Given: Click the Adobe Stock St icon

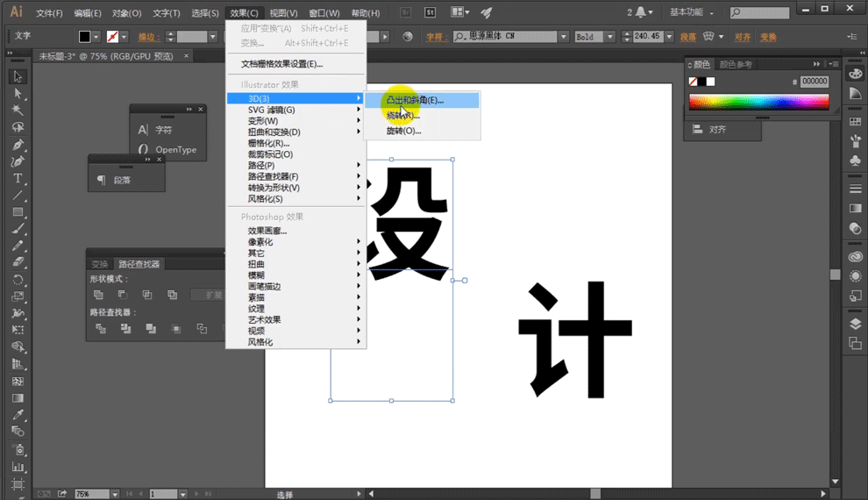Looking at the screenshot, I should click(x=430, y=12).
